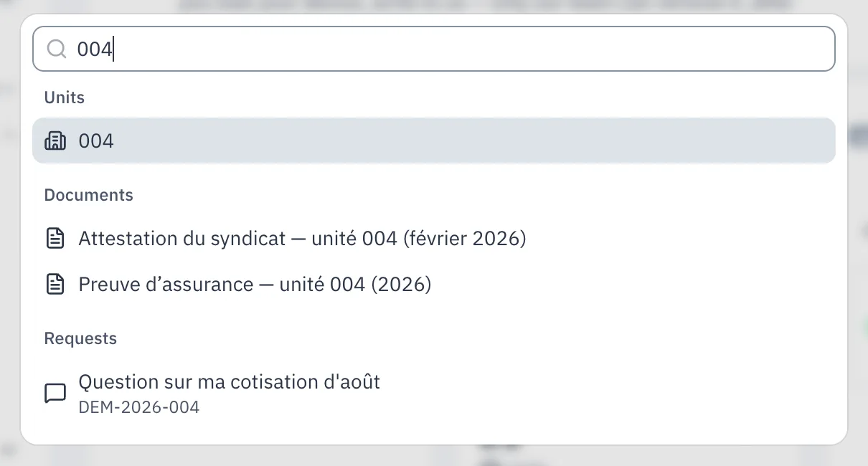Click the dimmed backdrop below the search dialog

pos(434,456)
